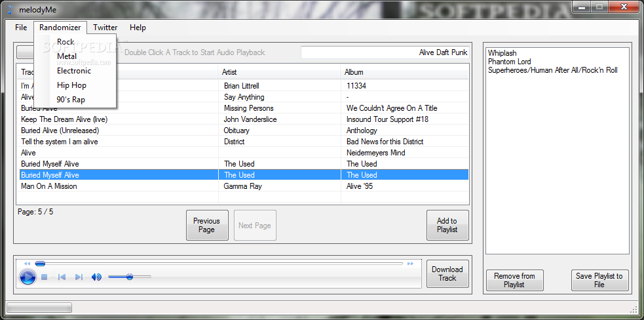Screen dimensions: 644x320
Task: Click the melodyMe app icon in title bar
Action: pyautogui.click(x=10, y=8)
